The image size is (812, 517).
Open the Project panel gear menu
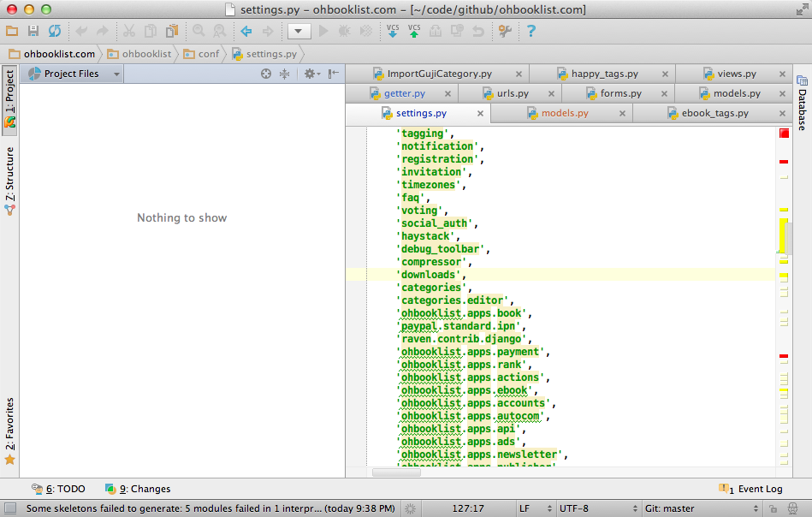click(312, 74)
